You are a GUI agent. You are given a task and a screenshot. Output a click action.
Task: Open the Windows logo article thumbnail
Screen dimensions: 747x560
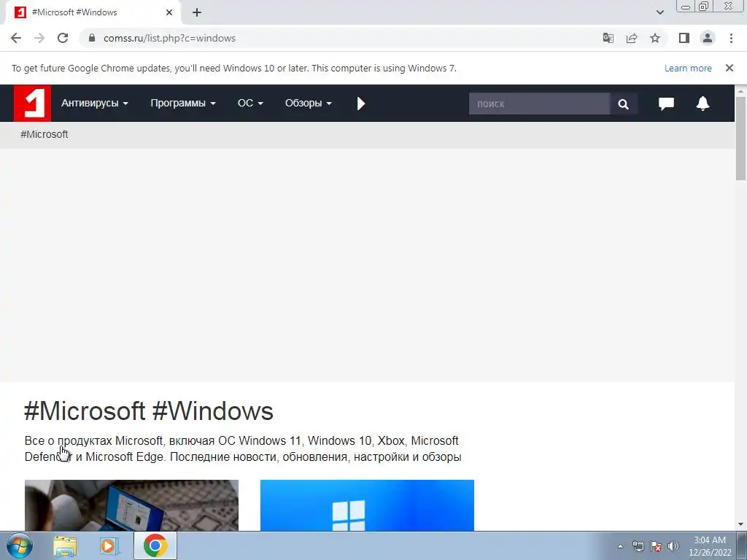pyautogui.click(x=367, y=505)
